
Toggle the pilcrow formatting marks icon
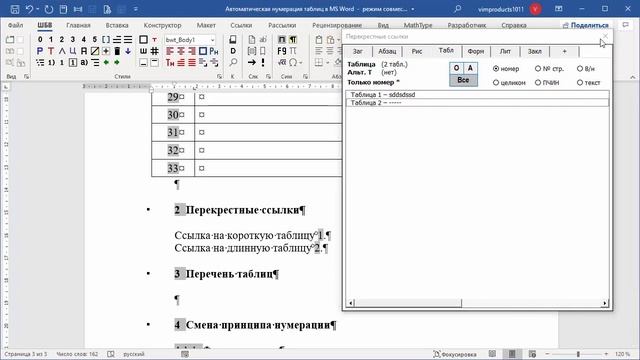pyautogui.click(x=293, y=40)
